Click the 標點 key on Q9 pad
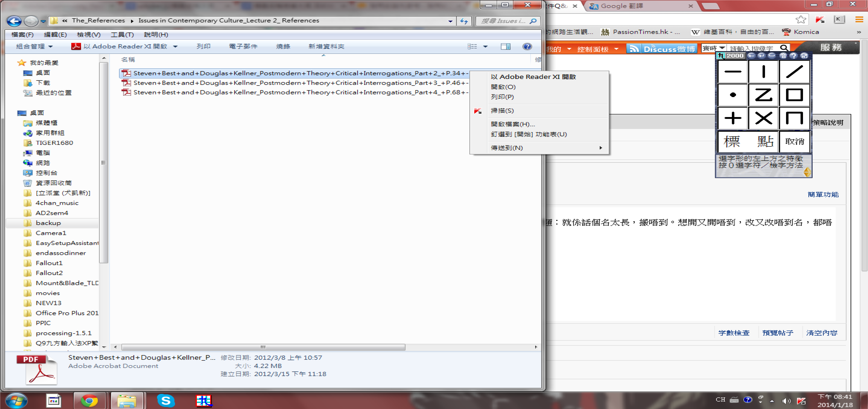Screen dimensions: 868x409 [748, 141]
